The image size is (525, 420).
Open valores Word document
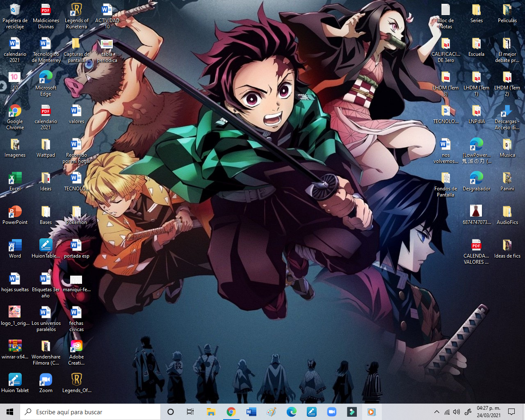pos(76,114)
